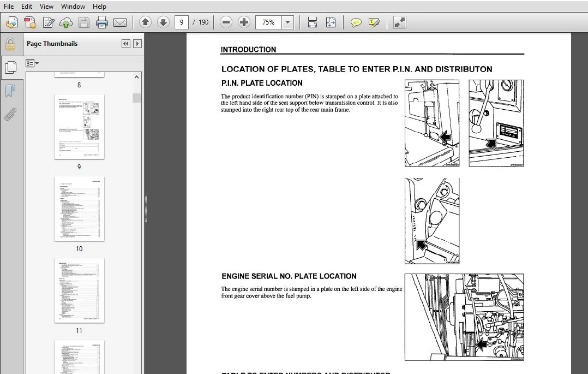Click the thumbnails scrollbar up arrow
Image resolution: width=588 pixels, height=374 pixels.
pos(136,77)
